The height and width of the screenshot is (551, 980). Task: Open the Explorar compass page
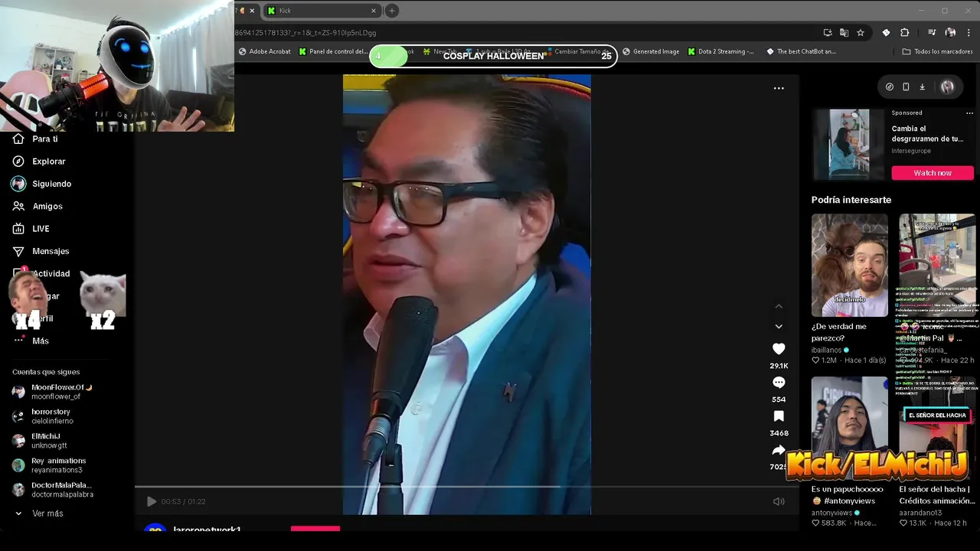(x=40, y=161)
